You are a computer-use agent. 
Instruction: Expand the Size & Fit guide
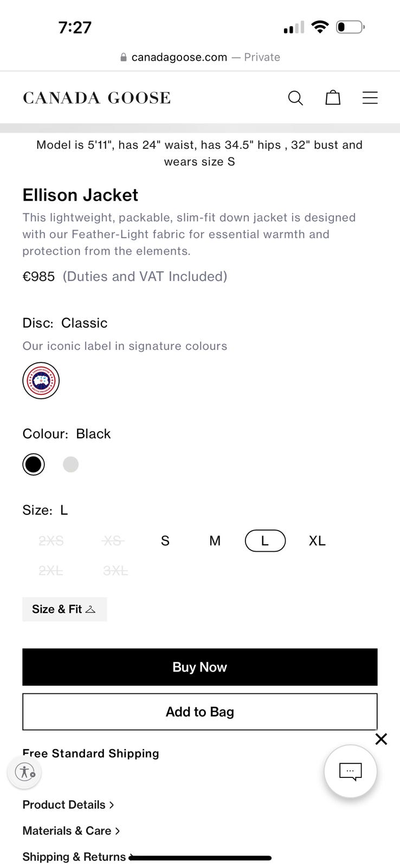click(64, 609)
